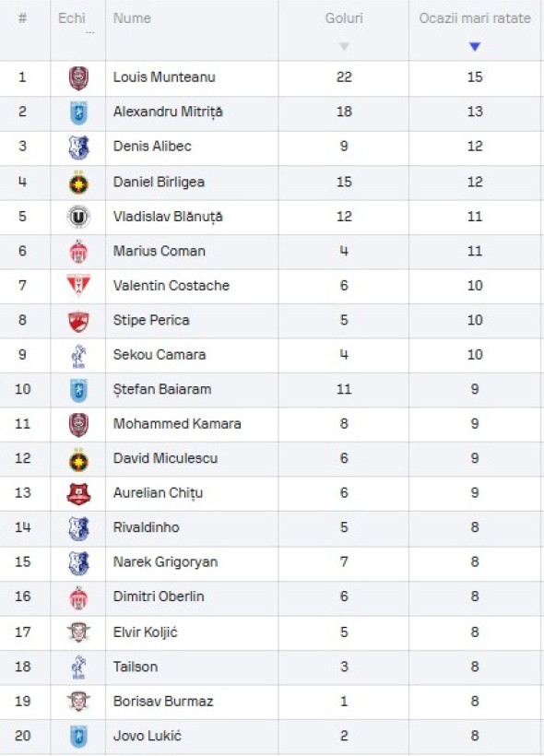Click the UTA Arad crest beside Valentin Costache
Screen dimensions: 544x756
pos(78,286)
